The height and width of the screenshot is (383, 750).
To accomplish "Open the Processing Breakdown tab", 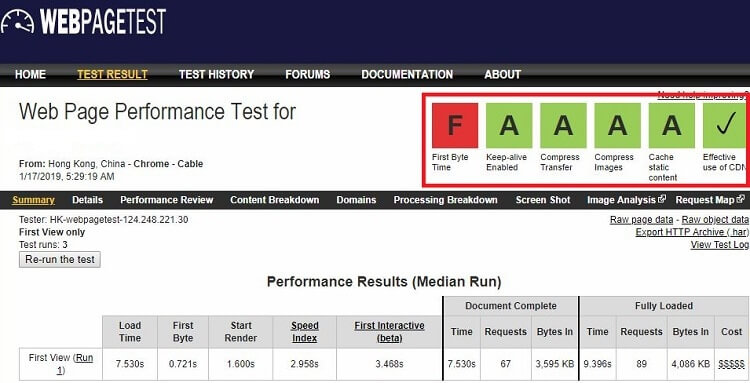I will [445, 200].
